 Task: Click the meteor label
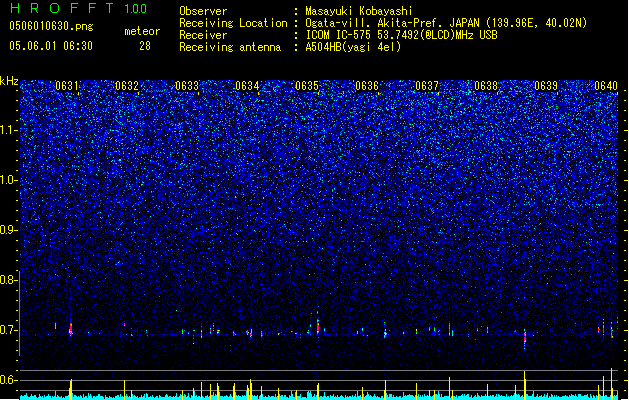142,31
